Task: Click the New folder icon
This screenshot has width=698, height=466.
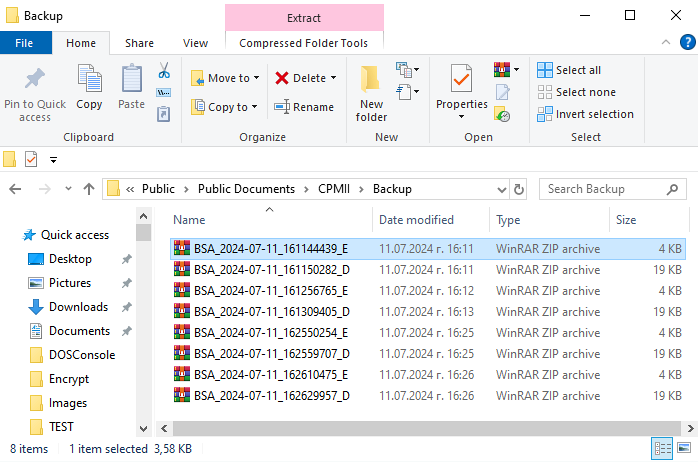Action: pos(370,79)
